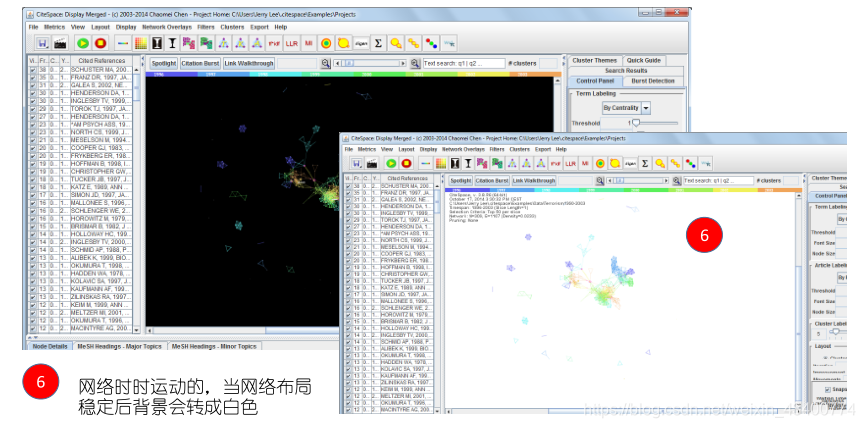865x428 pixels.
Task: Open Network Overlays menu in back window
Action: (x=167, y=27)
